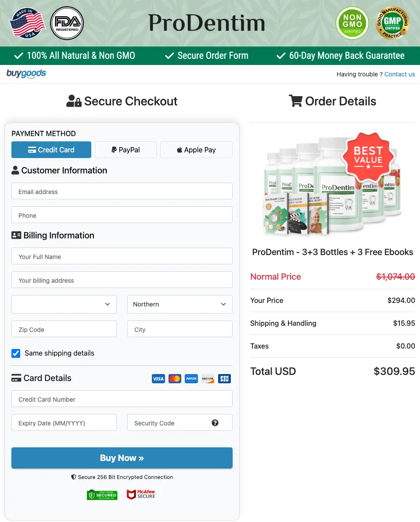
Task: Open the empty country dropdown
Action: (x=64, y=304)
